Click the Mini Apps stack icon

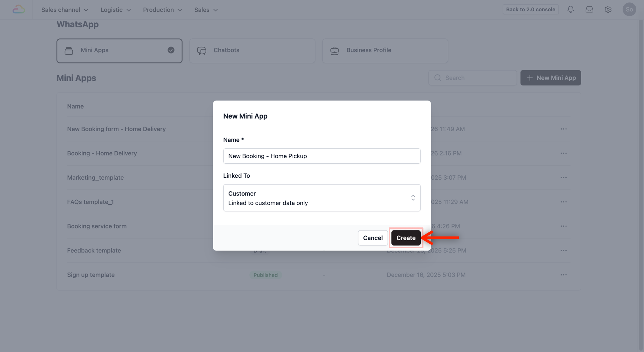click(69, 50)
